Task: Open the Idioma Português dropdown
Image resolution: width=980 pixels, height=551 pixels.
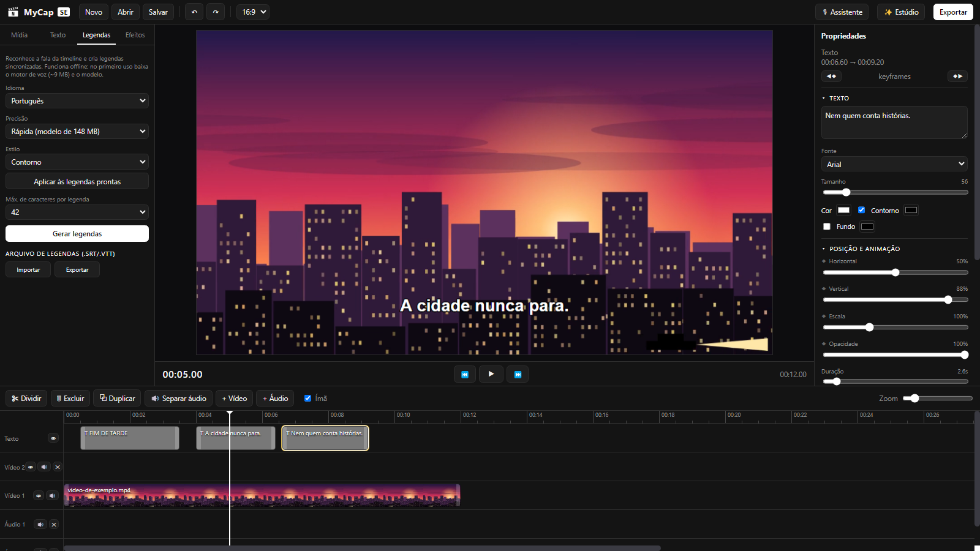Action: tap(77, 101)
